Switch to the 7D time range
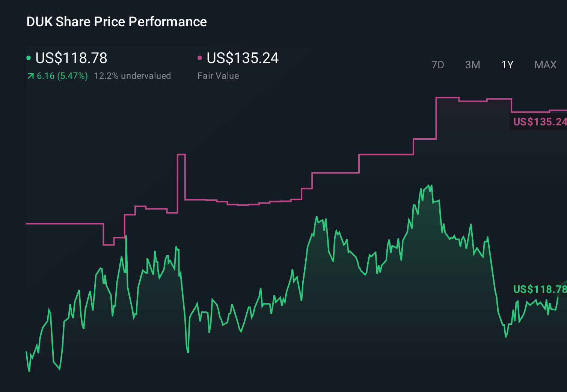This screenshot has height=392, width=567. (x=438, y=65)
